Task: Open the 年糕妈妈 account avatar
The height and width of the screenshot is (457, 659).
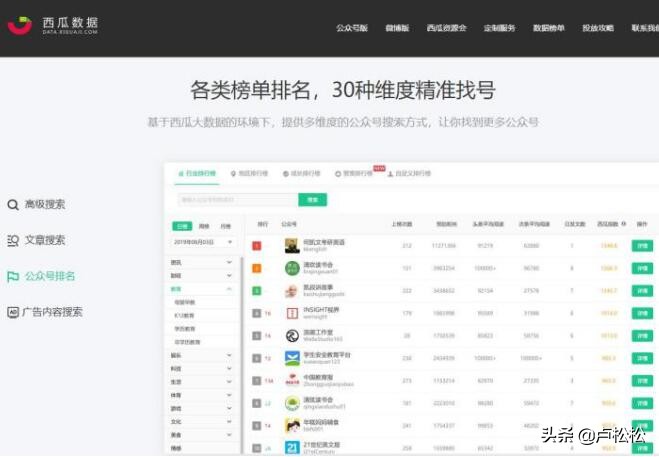Action: 292,425
